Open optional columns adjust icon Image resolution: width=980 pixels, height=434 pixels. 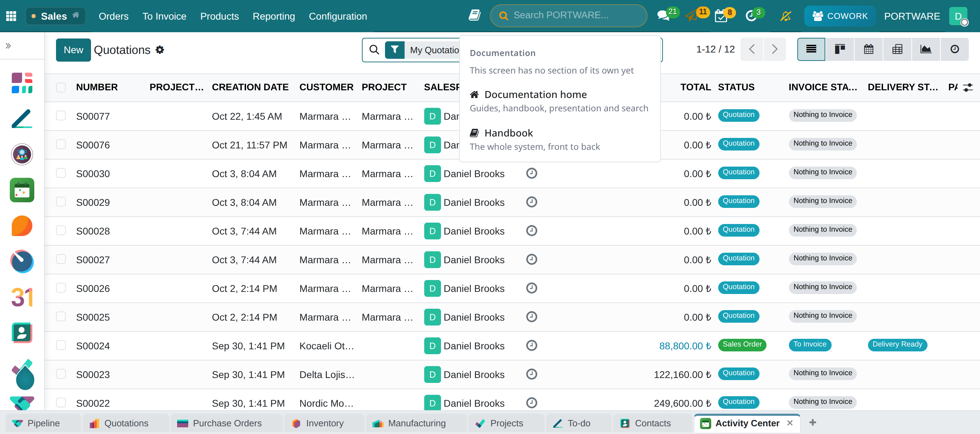pos(967,87)
